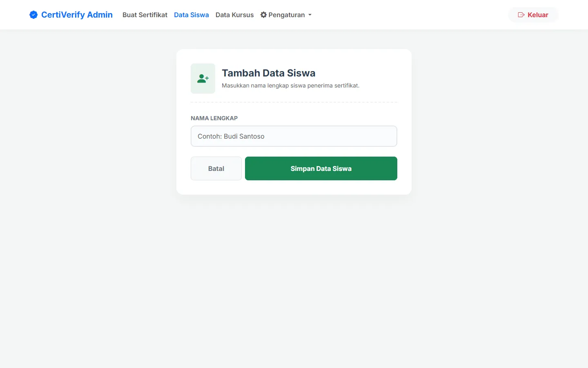Go to Buat Sertifikat page
Viewport: 588px width, 368px height.
145,15
